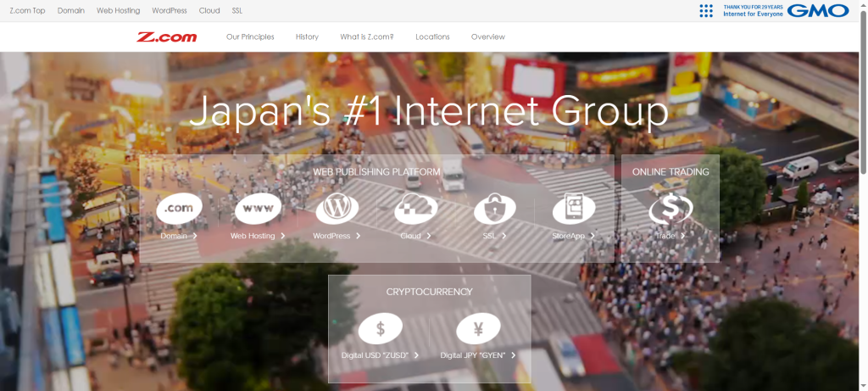Click the Digital JPY GYEN yen icon
Viewport: 868px width, 391px height.
pyautogui.click(x=478, y=329)
